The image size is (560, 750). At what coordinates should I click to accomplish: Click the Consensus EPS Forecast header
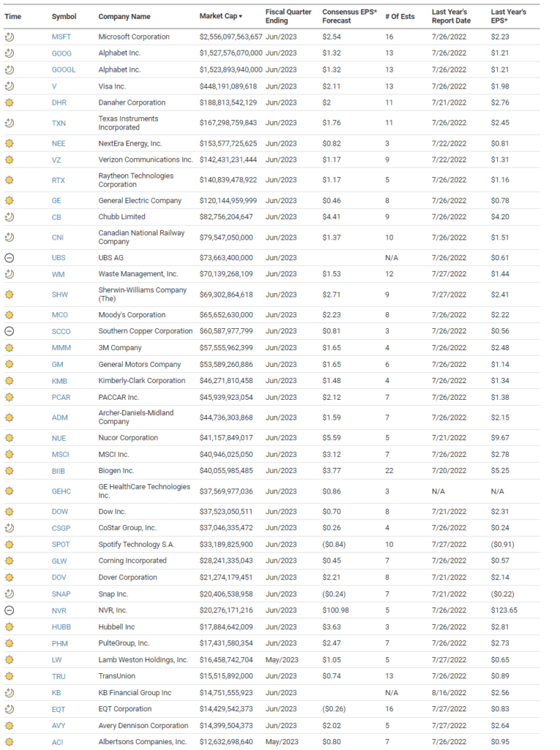point(350,16)
